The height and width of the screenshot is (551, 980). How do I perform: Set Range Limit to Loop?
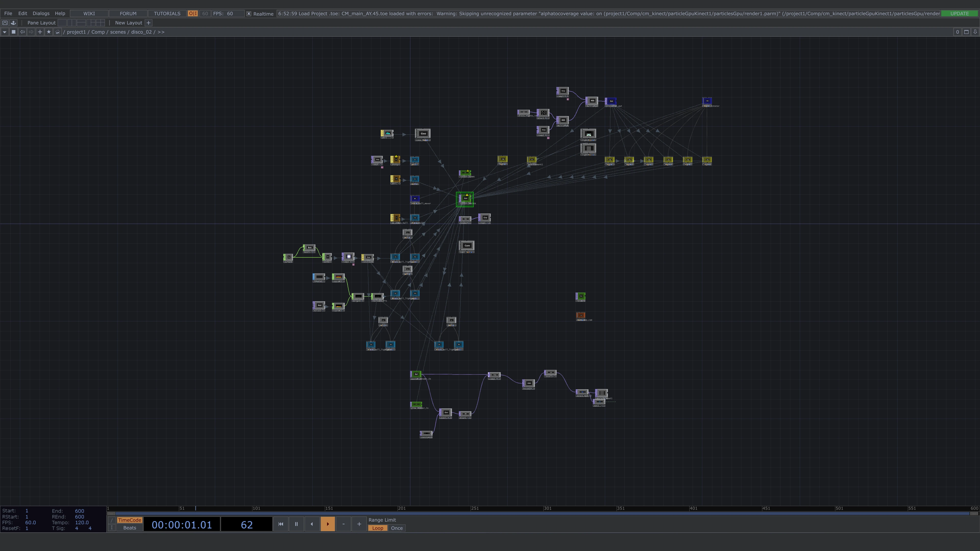tap(377, 528)
